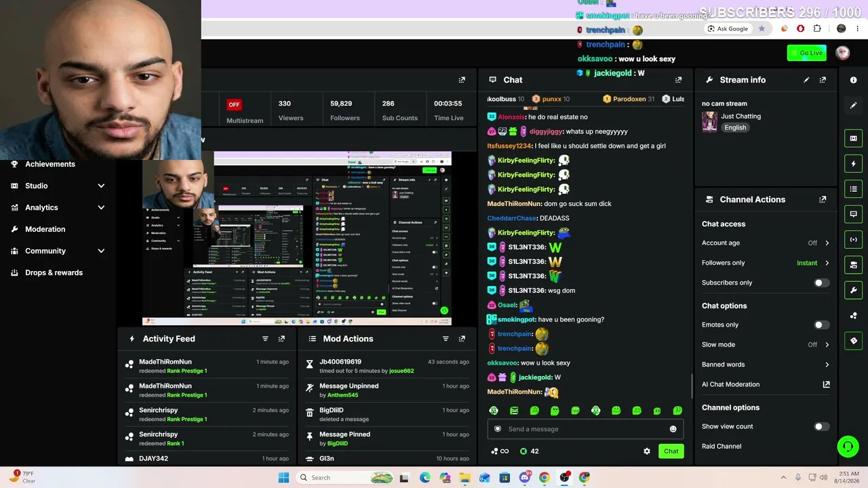Click the chat identity shield icon
Screen dimensions: 868x488
[498, 429]
